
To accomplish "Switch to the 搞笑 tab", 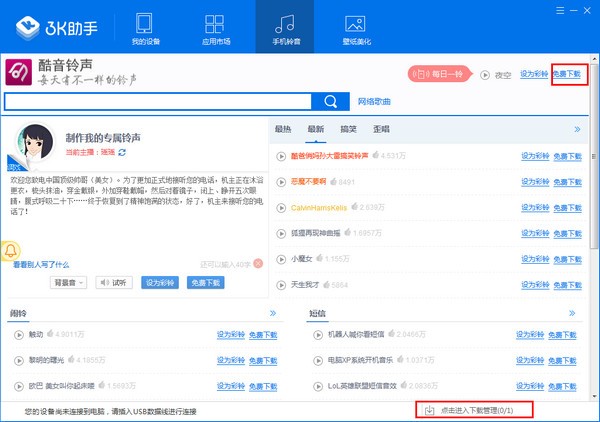I will (348, 129).
